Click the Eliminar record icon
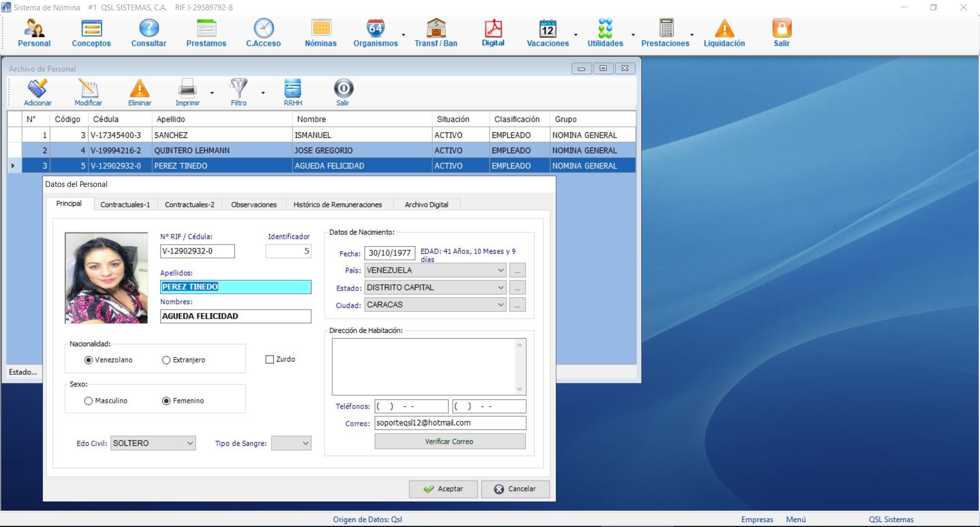980x527 pixels. pos(139,92)
